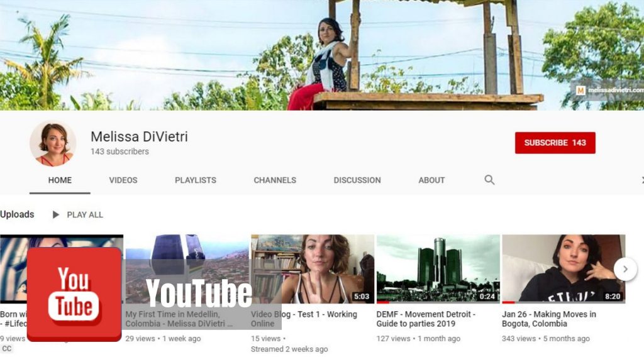Viewport: 644px width, 362px height.
Task: Select the About tab
Action: tap(431, 180)
